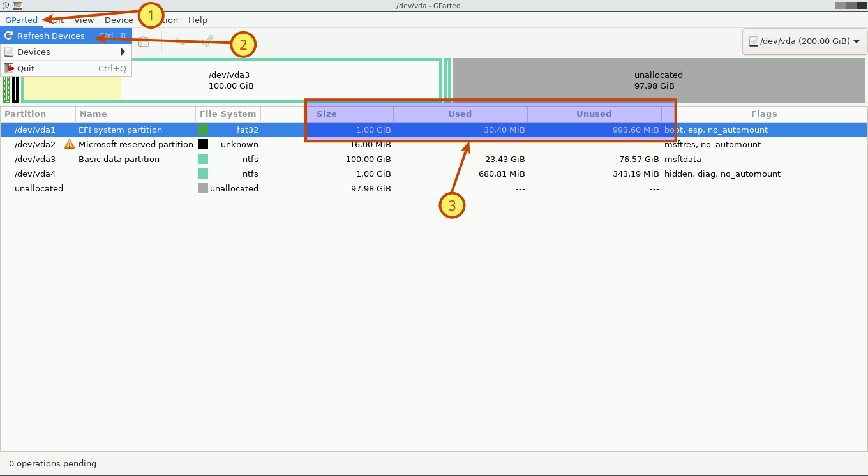Click the hard disk icon beside Devices
Viewport: 868px width, 476px height.
coord(9,52)
